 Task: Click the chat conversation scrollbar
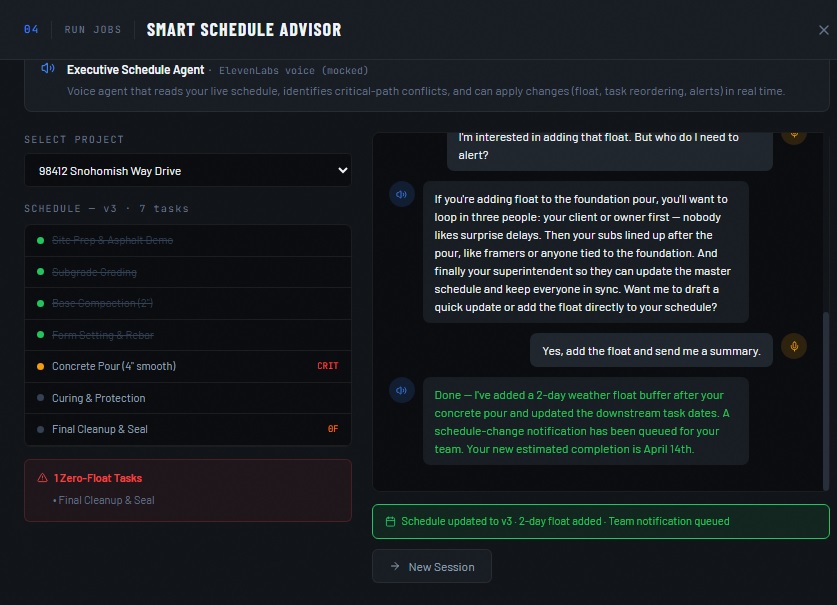click(x=826, y=400)
